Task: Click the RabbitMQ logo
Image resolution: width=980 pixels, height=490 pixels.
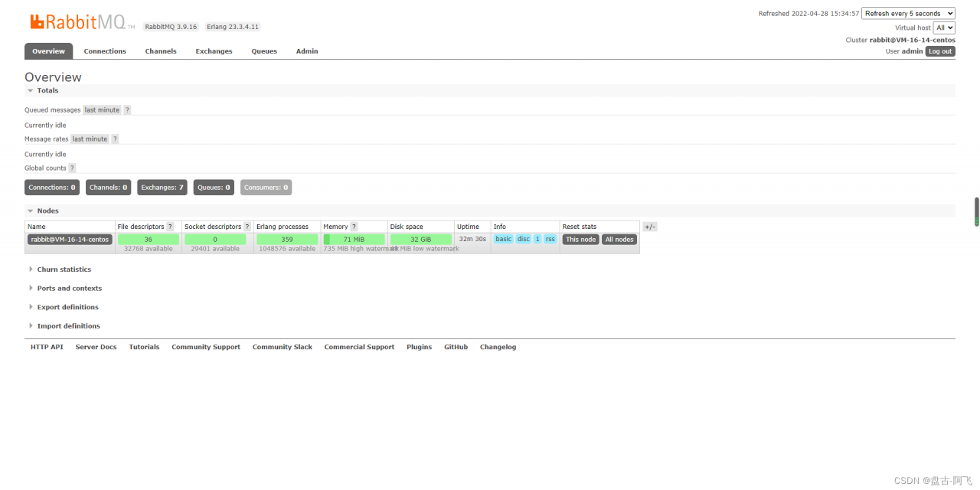Action: (x=83, y=22)
